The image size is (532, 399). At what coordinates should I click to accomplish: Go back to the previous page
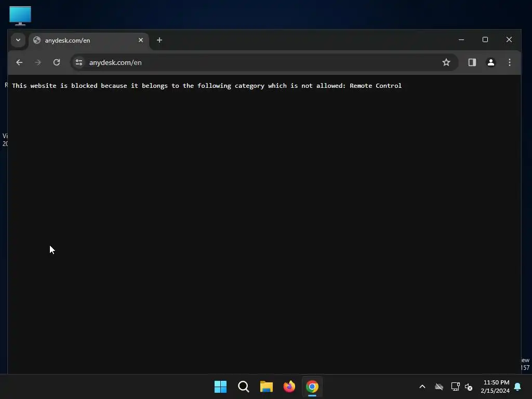tap(19, 62)
